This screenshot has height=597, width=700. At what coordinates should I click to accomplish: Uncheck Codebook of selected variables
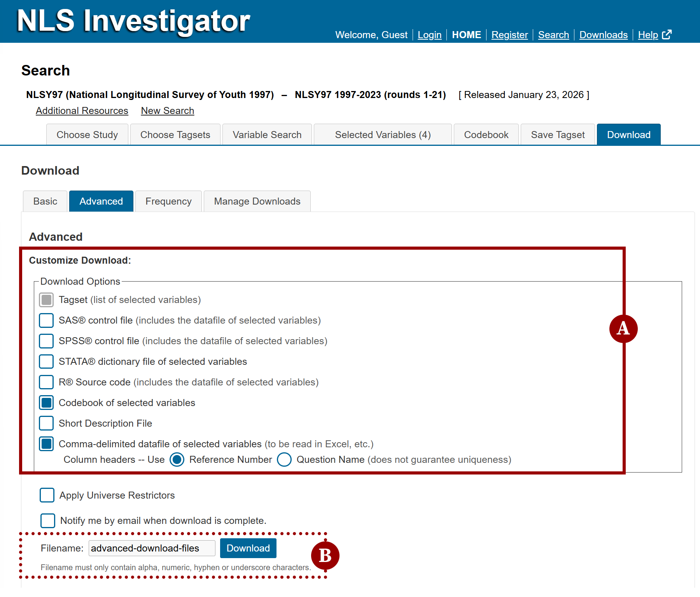click(x=46, y=403)
